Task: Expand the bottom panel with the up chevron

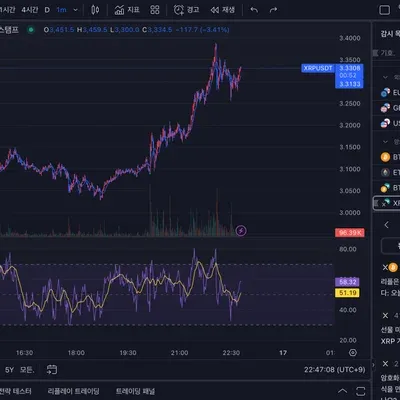Action: click(x=342, y=391)
